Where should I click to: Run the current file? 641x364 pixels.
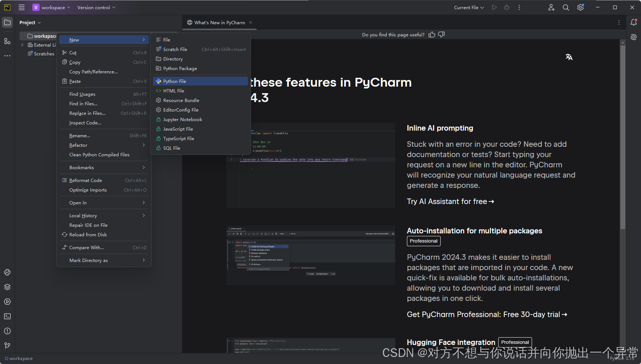[x=494, y=7]
